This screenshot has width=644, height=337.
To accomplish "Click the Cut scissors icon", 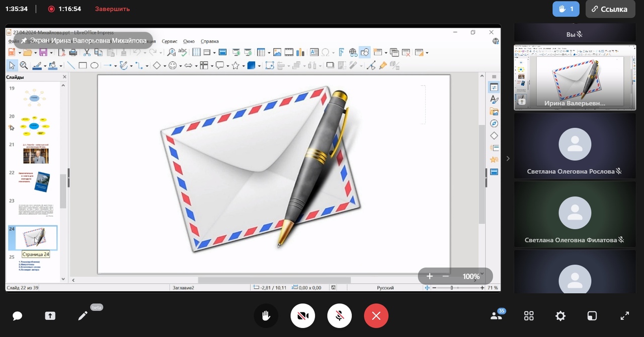I will point(87,52).
